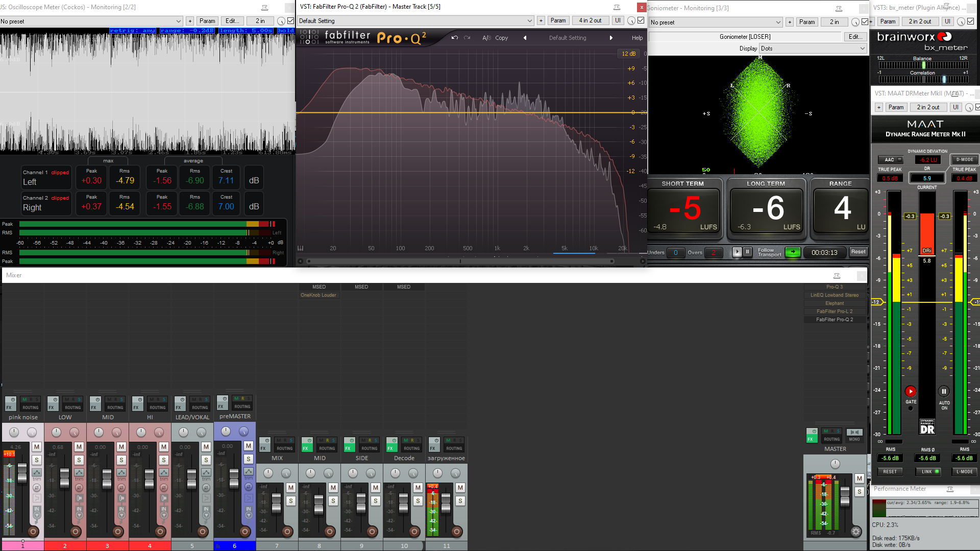The height and width of the screenshot is (551, 980).
Task: Pause the loudness meter measurement
Action: [747, 252]
